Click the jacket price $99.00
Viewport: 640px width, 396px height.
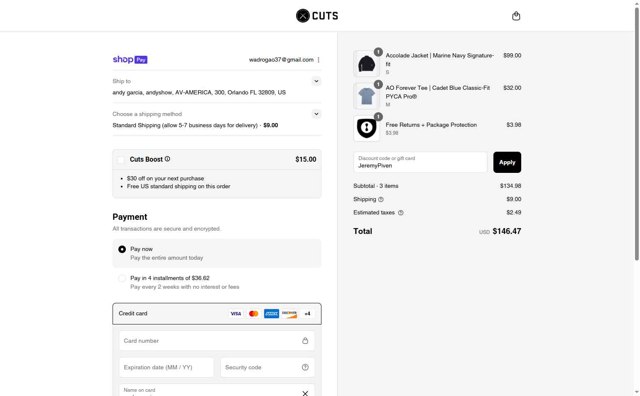pos(512,55)
